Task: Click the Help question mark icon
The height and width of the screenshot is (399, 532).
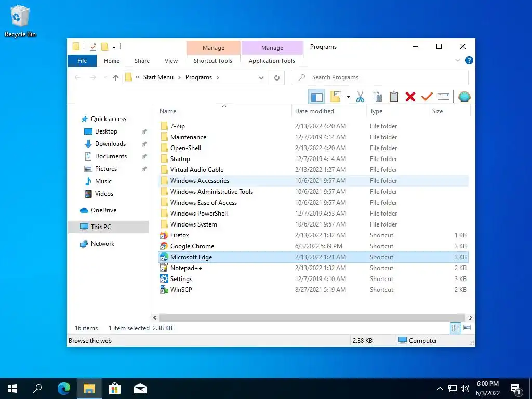Action: click(x=469, y=60)
